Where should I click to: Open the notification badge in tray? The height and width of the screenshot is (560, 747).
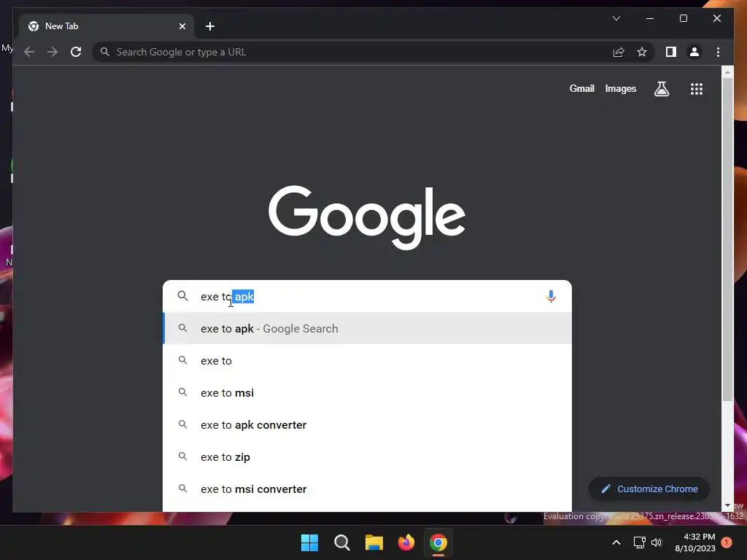[727, 542]
